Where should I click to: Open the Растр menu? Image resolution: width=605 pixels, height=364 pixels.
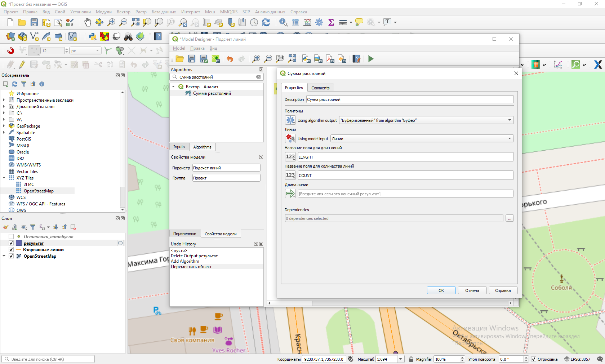tap(141, 12)
